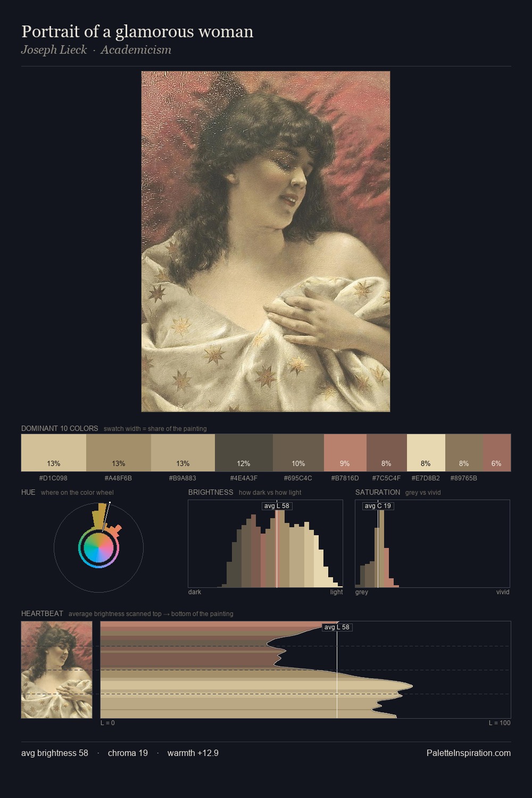Click the artist line 'Joseph Lieck · Academicism'
532x798 pixels.
tap(96, 50)
